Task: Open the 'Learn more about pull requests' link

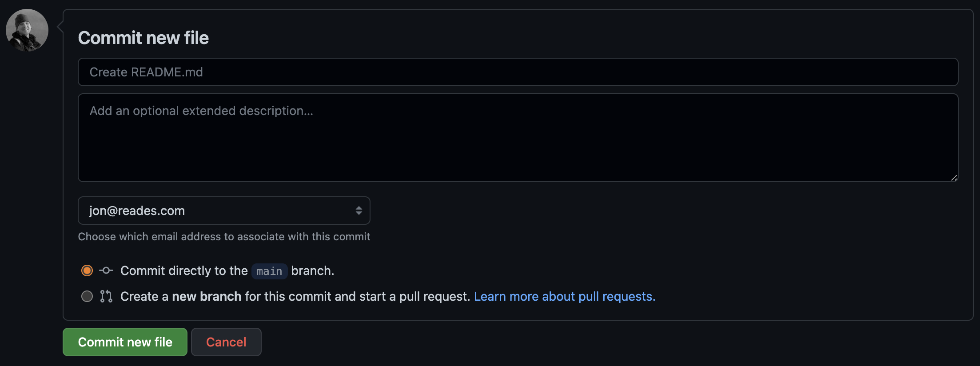Action: [564, 296]
